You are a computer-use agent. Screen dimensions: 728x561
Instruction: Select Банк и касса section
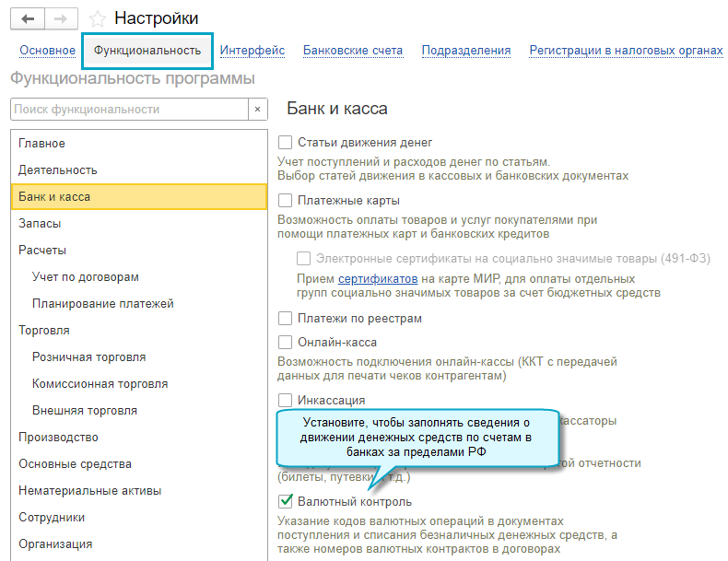139,197
